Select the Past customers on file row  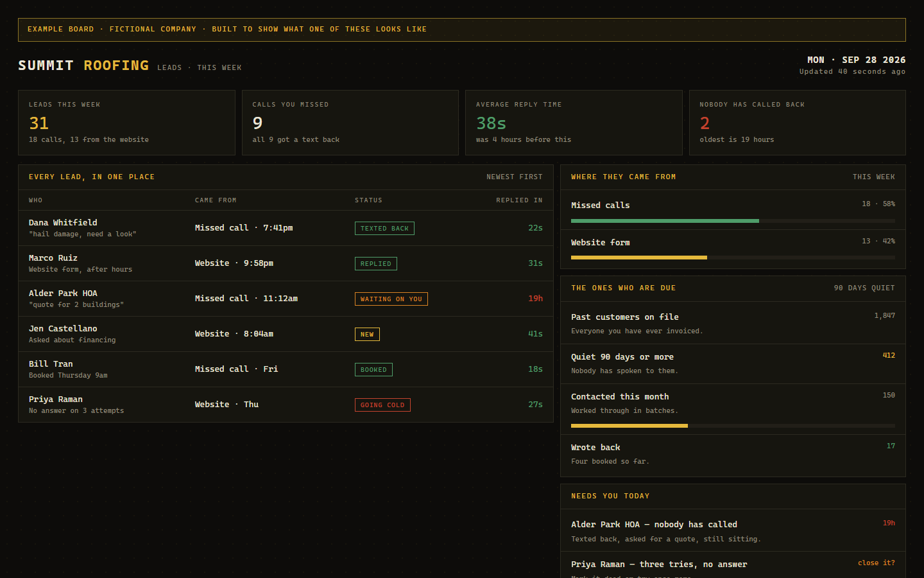pos(733,323)
